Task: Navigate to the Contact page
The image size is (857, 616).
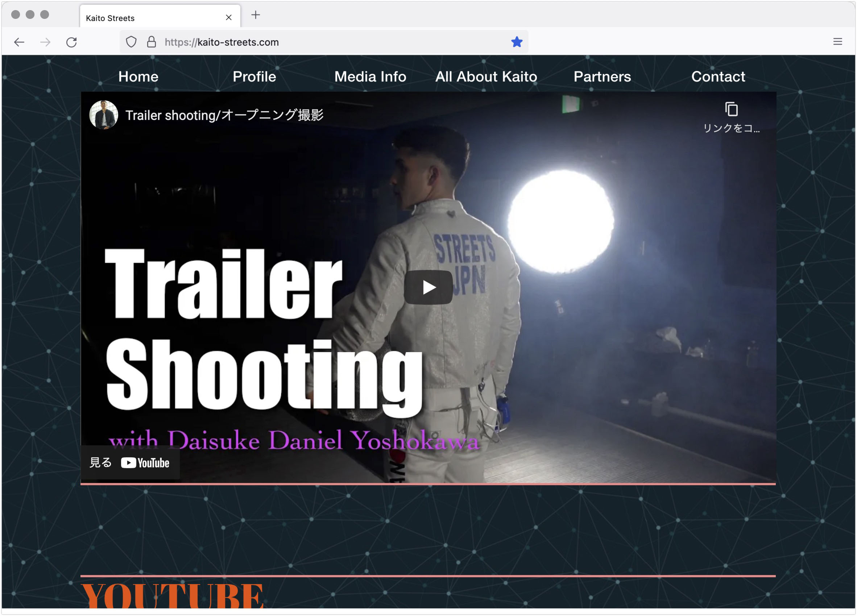Action: click(x=718, y=77)
